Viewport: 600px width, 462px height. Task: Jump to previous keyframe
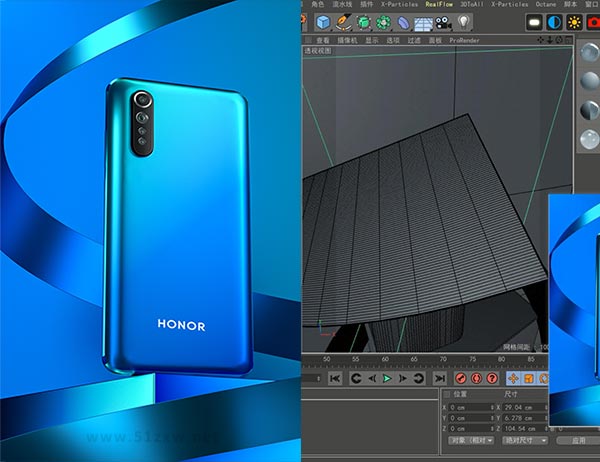356,379
